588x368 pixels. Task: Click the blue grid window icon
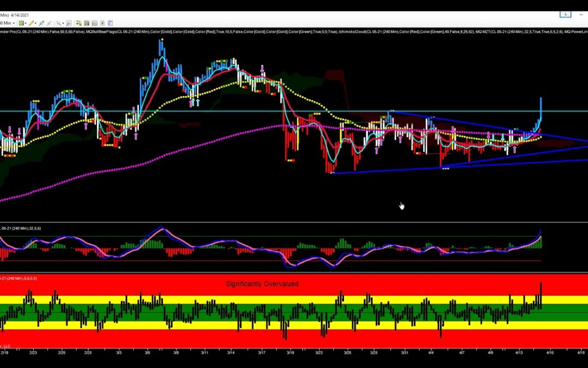click(110, 23)
